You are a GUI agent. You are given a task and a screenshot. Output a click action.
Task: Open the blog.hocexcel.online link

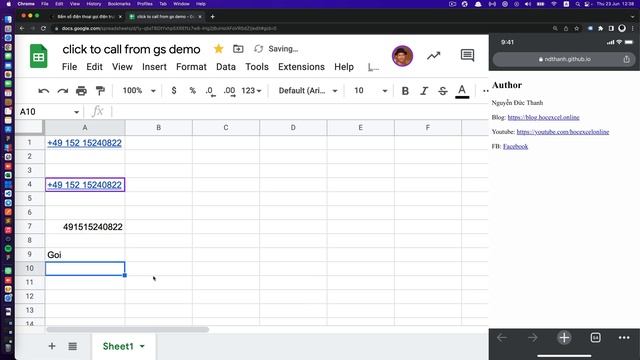coord(543,118)
